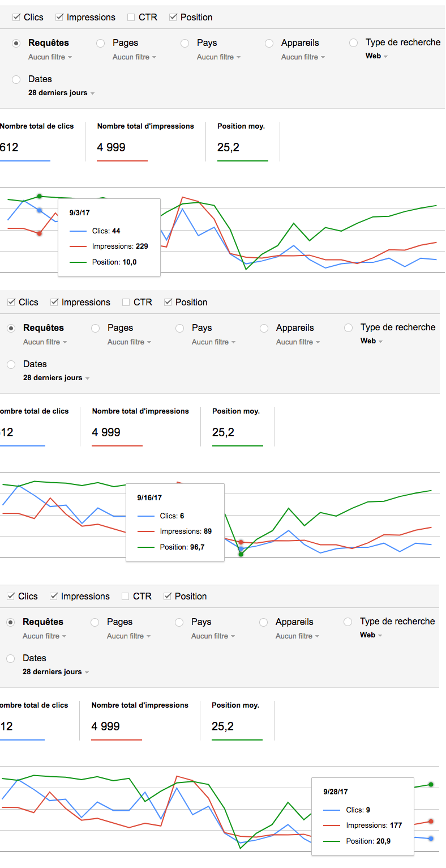The width and height of the screenshot is (446, 868).
Task: Toggle Impressions checkbox in the 9/28/17 tooltip panel
Action: click(54, 597)
